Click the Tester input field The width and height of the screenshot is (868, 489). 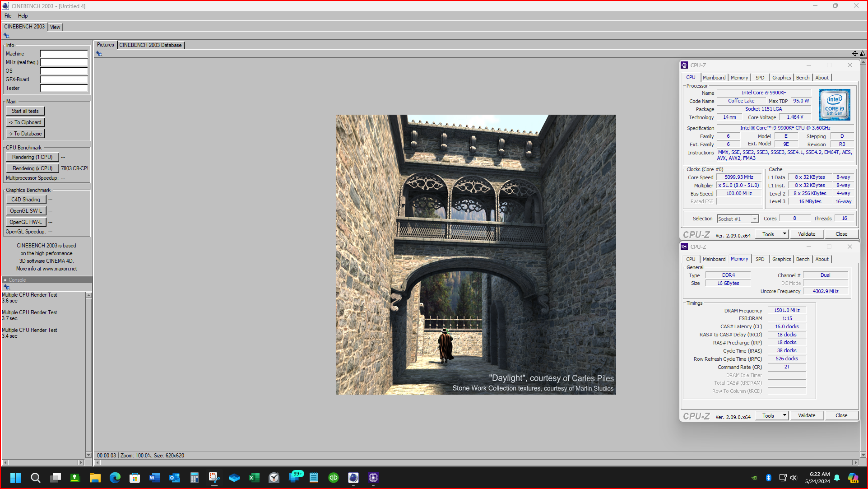[x=64, y=88]
